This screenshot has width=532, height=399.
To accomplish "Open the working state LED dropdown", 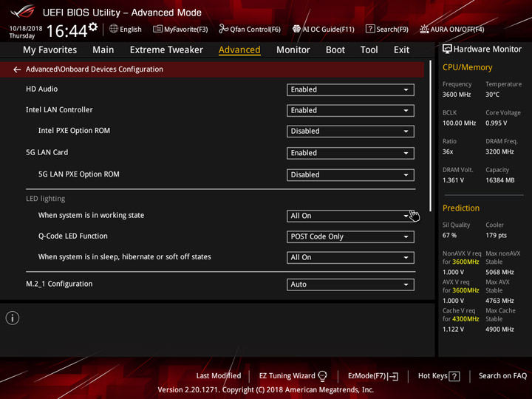I will [350, 216].
